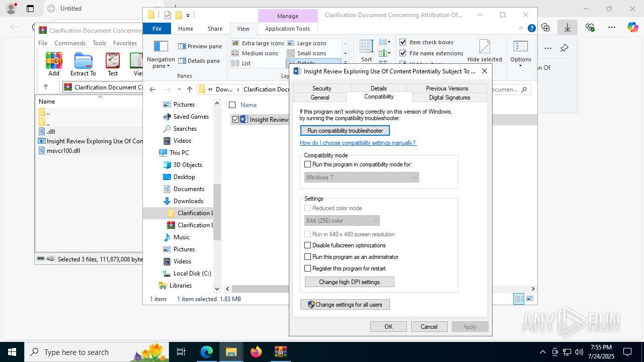Open the Home ribbon tab
Image resolution: width=644 pixels, height=362 pixels.
[x=185, y=29]
